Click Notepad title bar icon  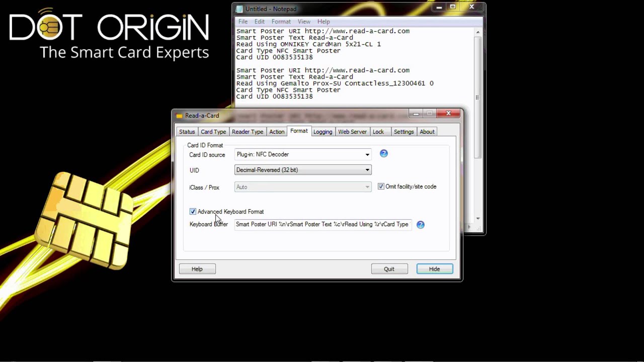pos(239,9)
